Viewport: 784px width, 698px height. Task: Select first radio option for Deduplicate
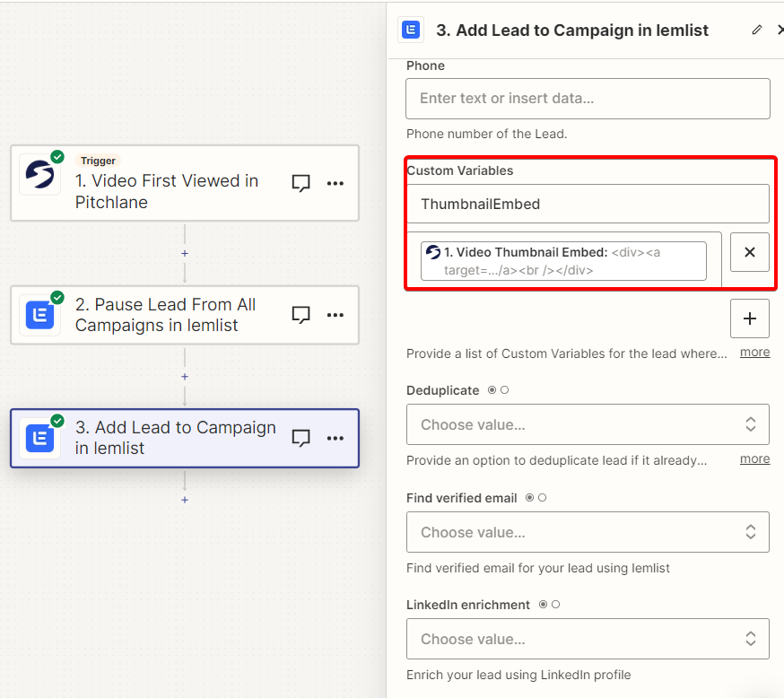pos(492,390)
